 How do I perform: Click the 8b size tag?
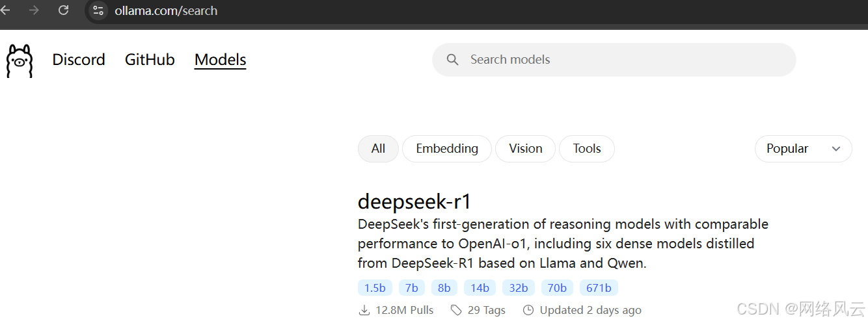pyautogui.click(x=444, y=288)
